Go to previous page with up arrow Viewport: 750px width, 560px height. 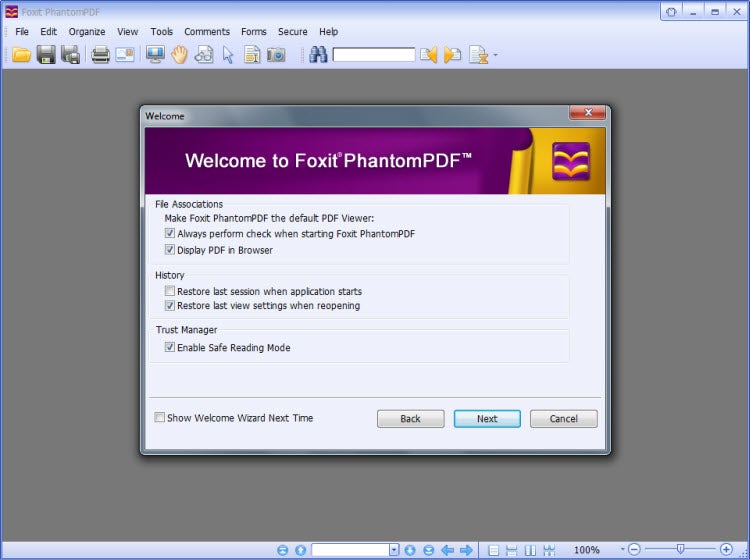[300, 550]
